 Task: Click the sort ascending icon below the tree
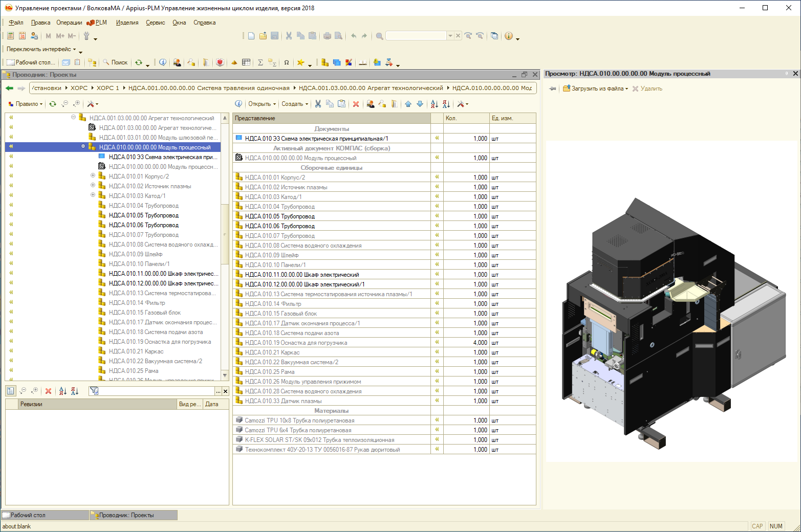[62, 391]
